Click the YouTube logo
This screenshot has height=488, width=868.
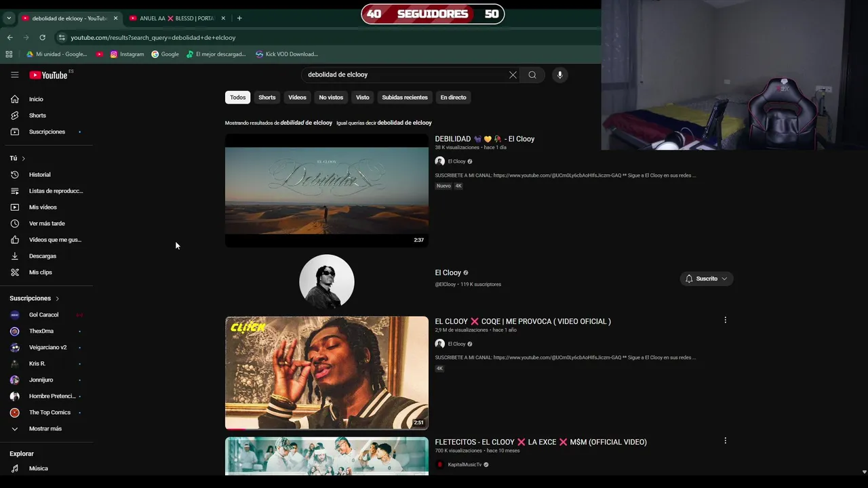[x=48, y=75]
